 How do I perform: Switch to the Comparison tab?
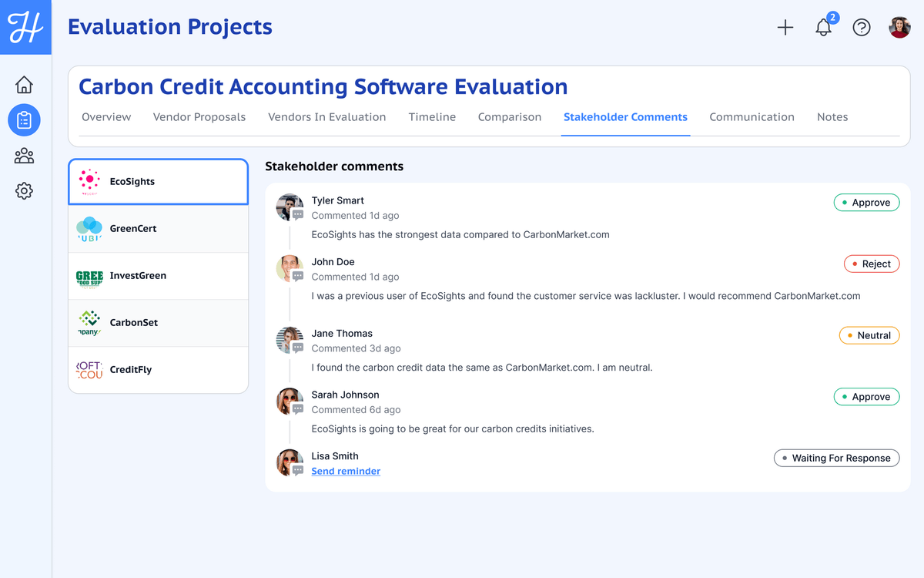click(509, 117)
